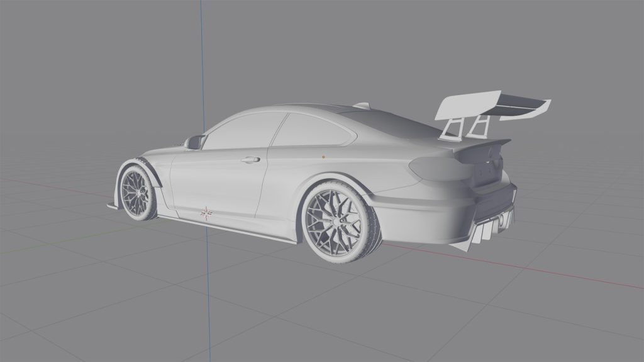This screenshot has height=362, width=644.
Task: Click the 3D cursor near the side skirt
Action: (x=206, y=214)
